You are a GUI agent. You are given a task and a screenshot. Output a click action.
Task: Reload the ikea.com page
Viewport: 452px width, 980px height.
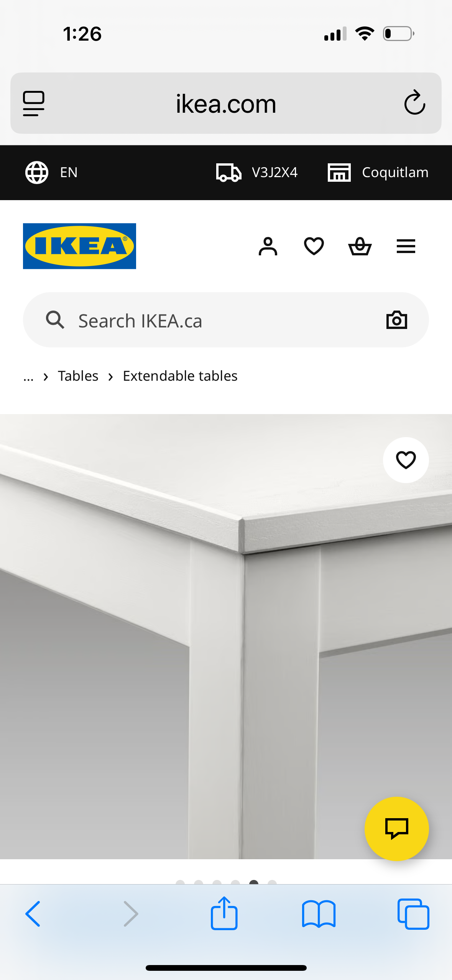(x=414, y=103)
